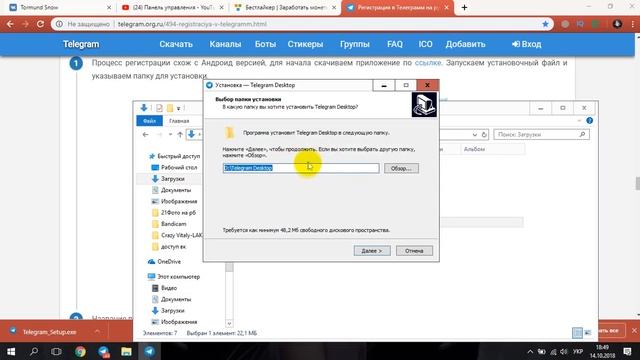Click Explorer up arrow

coord(180,134)
